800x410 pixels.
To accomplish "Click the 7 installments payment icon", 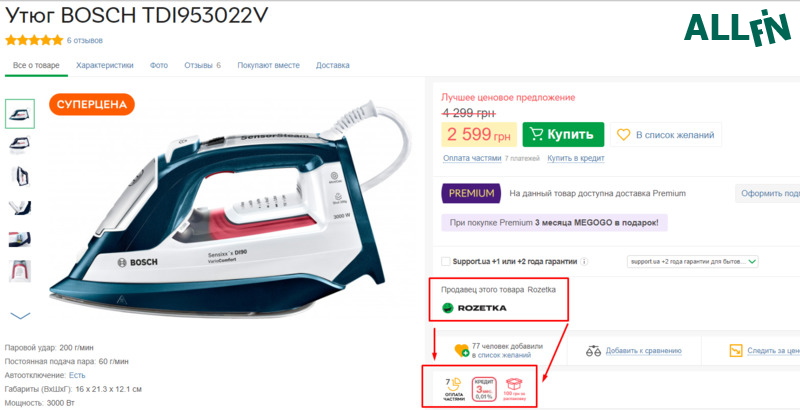I will click(x=454, y=390).
